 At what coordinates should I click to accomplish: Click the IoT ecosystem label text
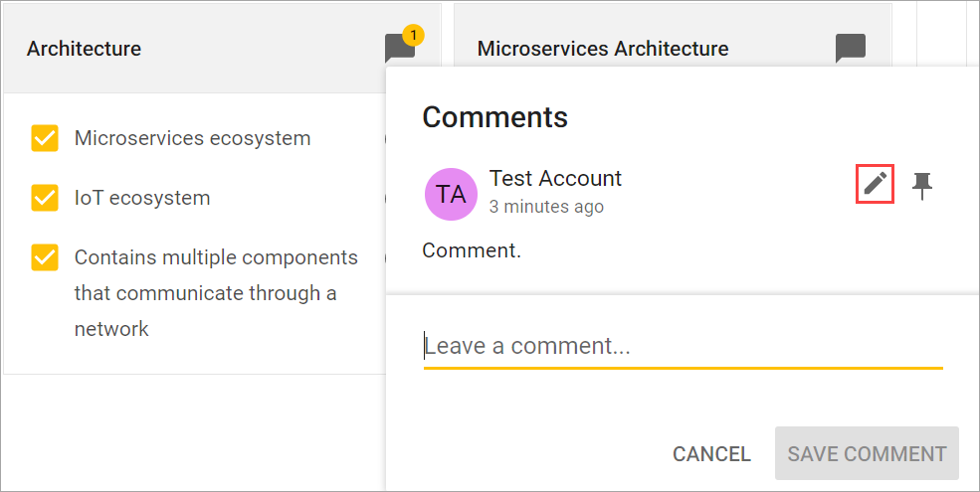142,198
